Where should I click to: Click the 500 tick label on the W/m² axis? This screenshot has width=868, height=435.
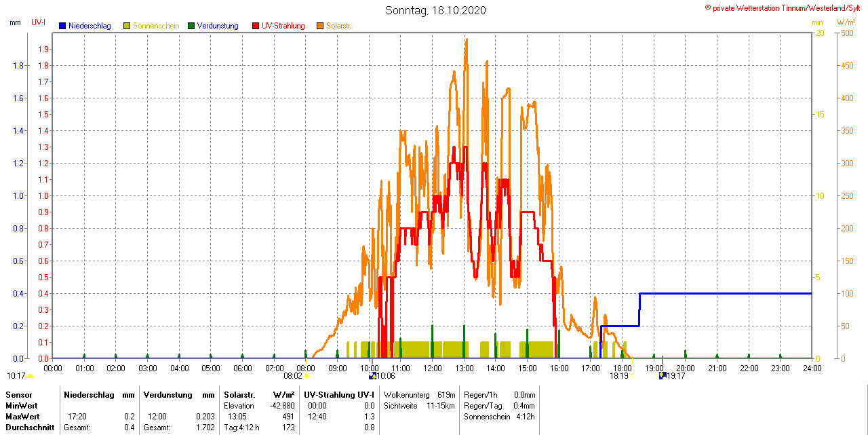pos(848,33)
